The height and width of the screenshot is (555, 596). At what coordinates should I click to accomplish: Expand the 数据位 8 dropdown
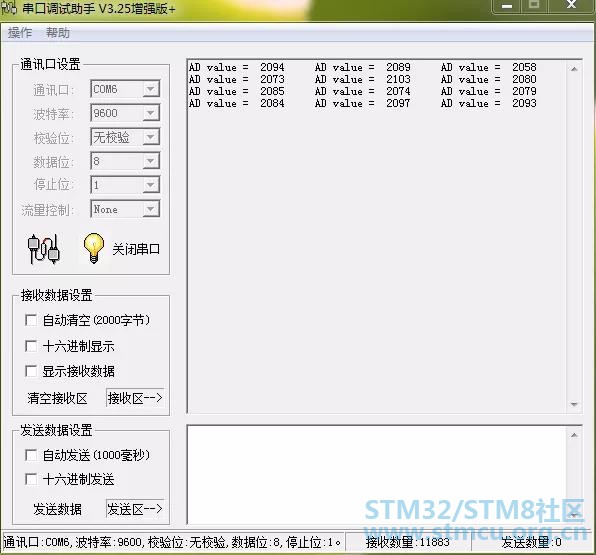click(151, 161)
